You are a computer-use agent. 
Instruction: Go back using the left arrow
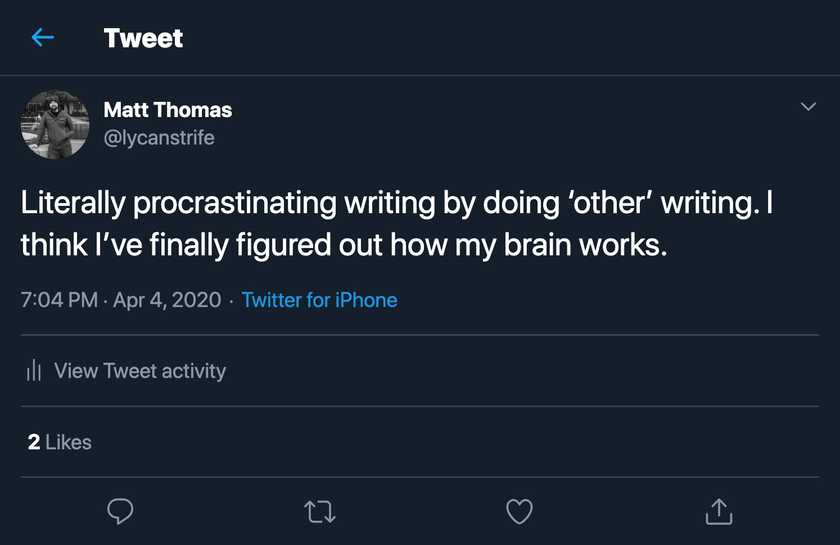pyautogui.click(x=42, y=38)
